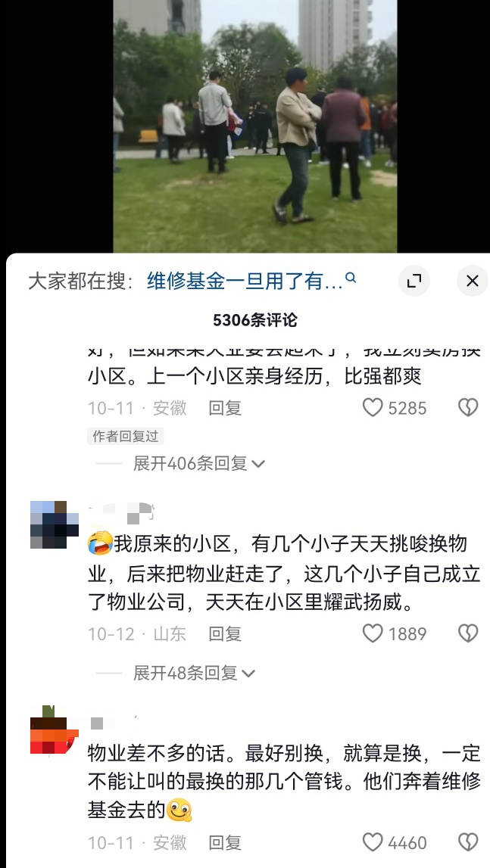490x868 pixels.
Task: Open trending search 维修基金一旦用了有…
Action: tap(245, 282)
